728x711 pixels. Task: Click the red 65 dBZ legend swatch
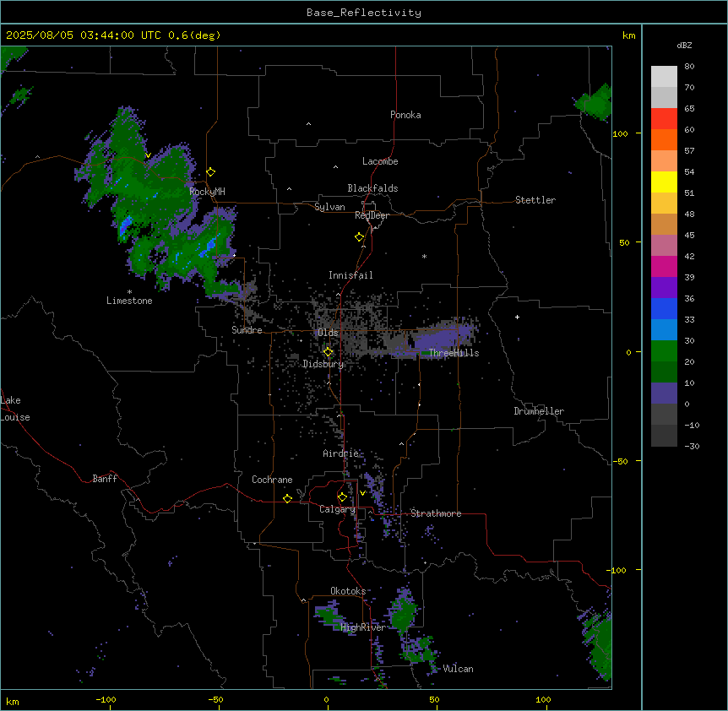coord(664,118)
